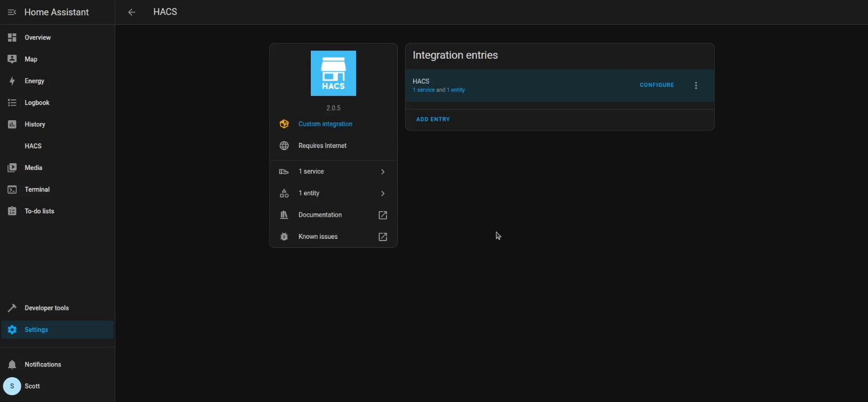The height and width of the screenshot is (402, 868).
Task: Click the Energy lightning bolt icon
Action: [x=12, y=81]
